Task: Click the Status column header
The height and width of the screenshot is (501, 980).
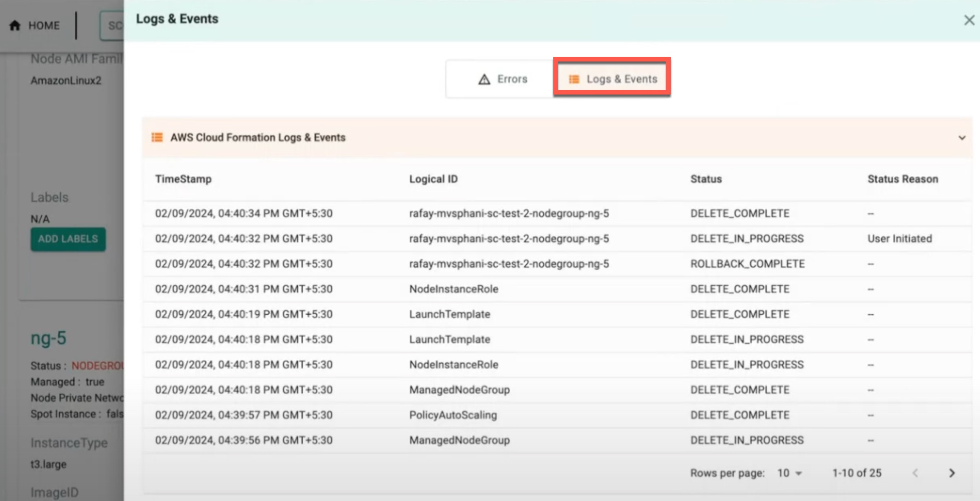Action: pos(706,179)
